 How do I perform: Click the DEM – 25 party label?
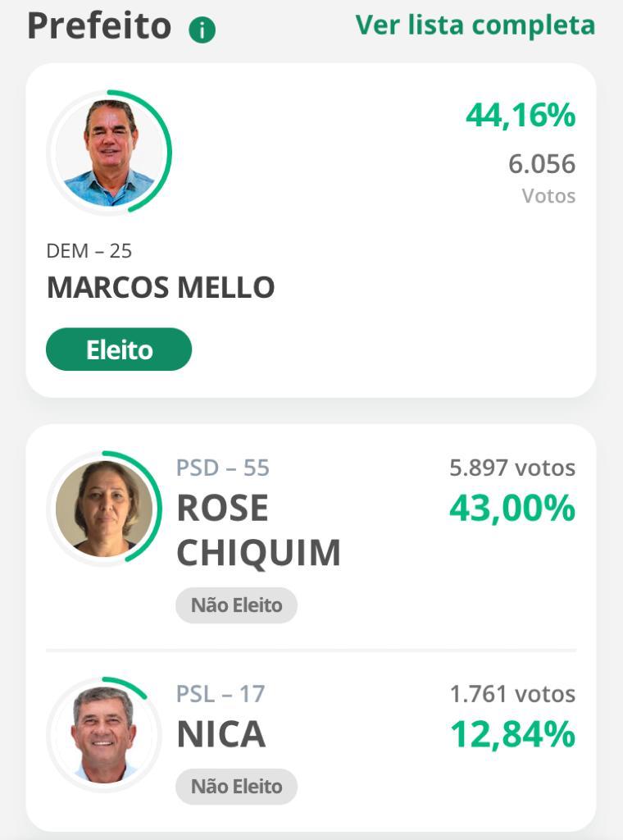point(89,251)
